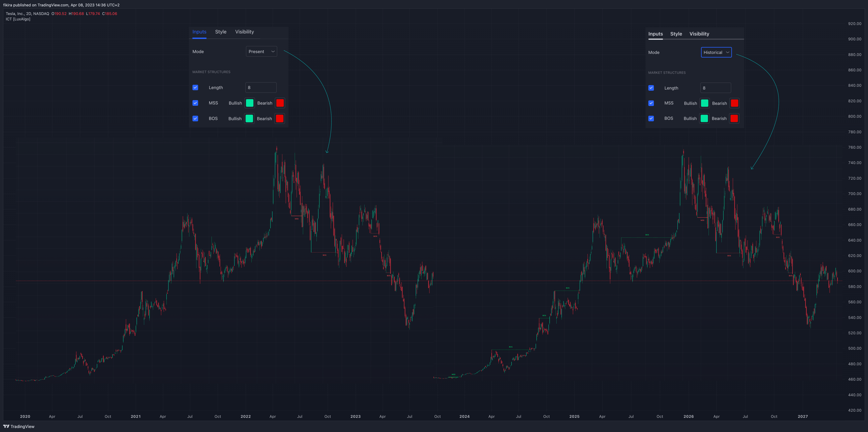Viewport: 868px width, 432px height.
Task: Pick MSS Bullish color in left panel
Action: 250,103
